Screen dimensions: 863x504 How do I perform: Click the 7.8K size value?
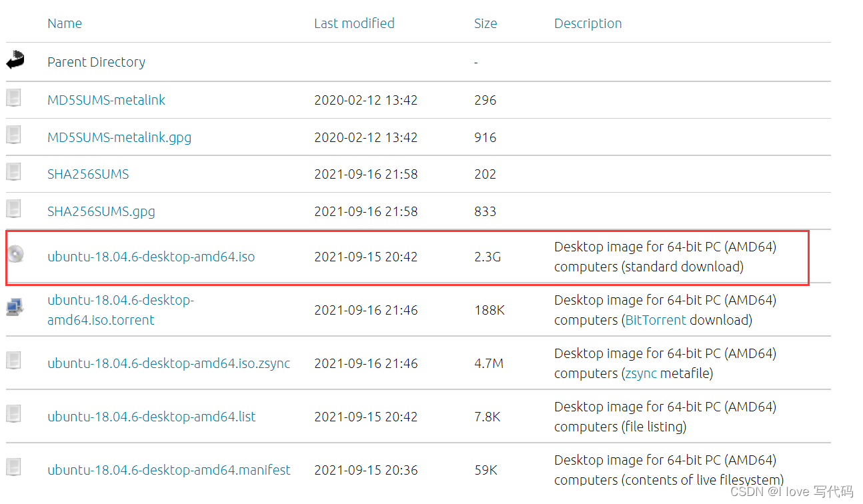coord(488,417)
